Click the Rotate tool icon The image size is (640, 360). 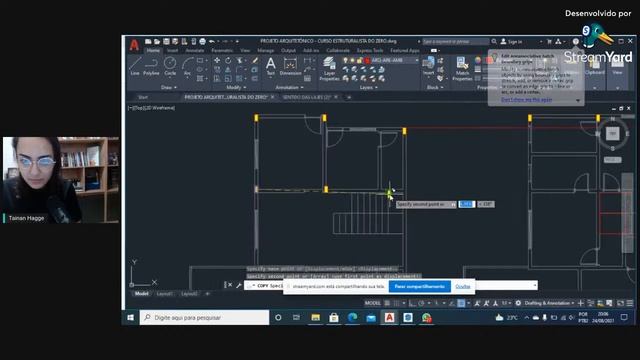coord(228,60)
